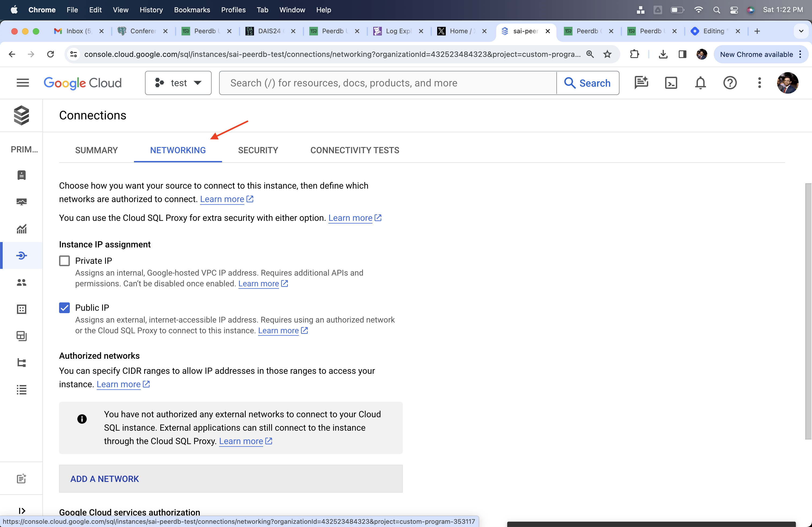812x527 pixels.
Task: Toggle the bookmark star in address bar
Action: point(607,54)
